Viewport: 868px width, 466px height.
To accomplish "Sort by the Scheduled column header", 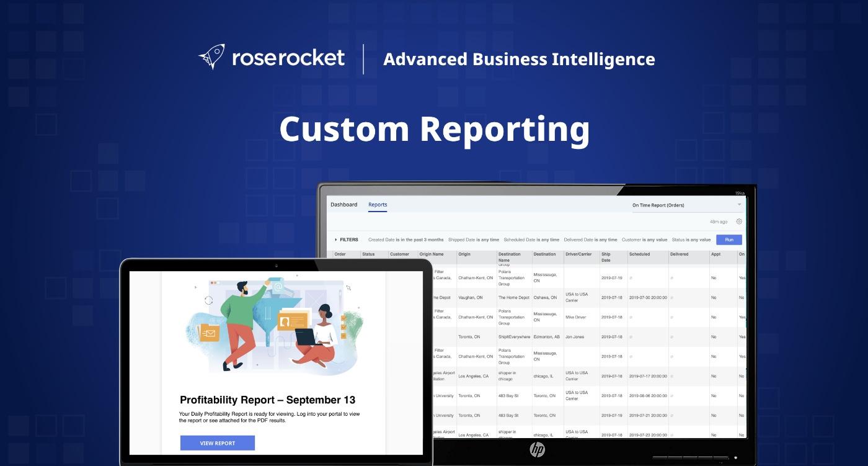I will (x=639, y=254).
